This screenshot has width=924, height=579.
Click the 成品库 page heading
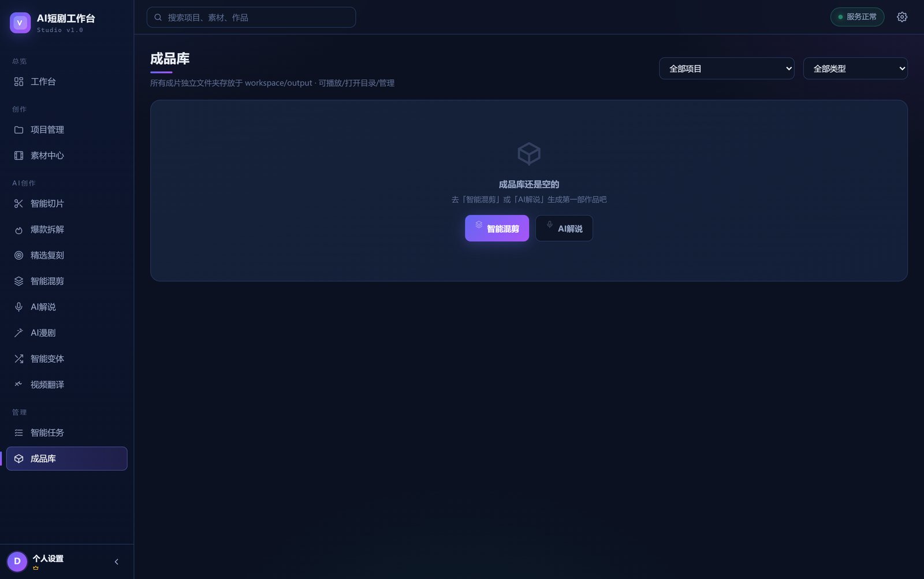(170, 58)
